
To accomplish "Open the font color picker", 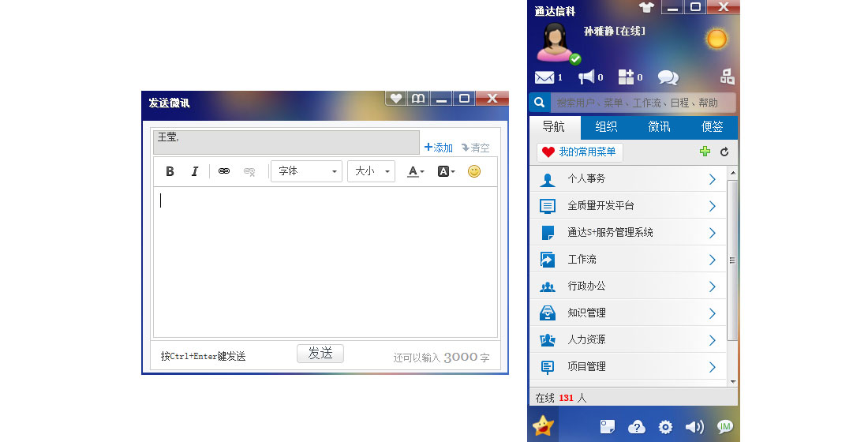I will [x=415, y=171].
